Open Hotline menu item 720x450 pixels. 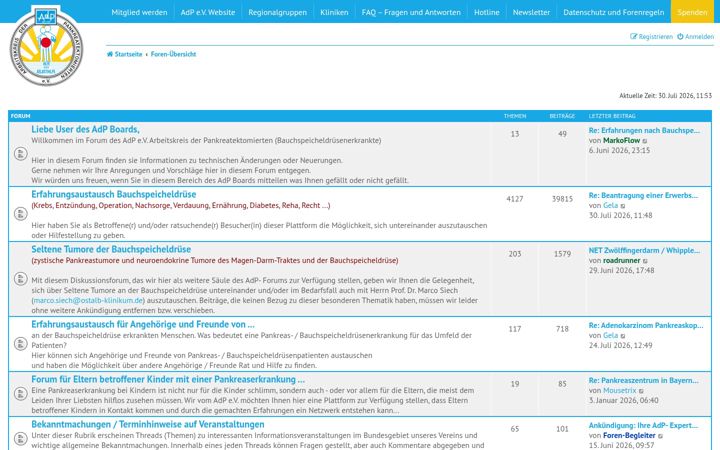487,12
